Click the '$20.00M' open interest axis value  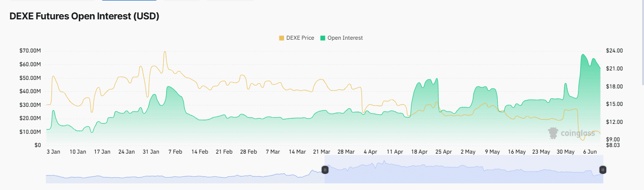[30, 118]
